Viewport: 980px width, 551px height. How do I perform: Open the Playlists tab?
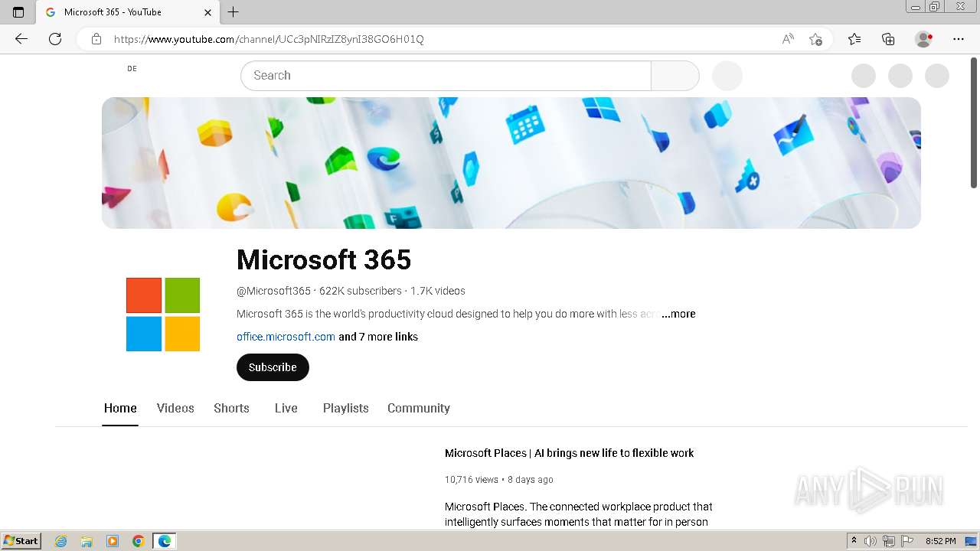point(346,408)
